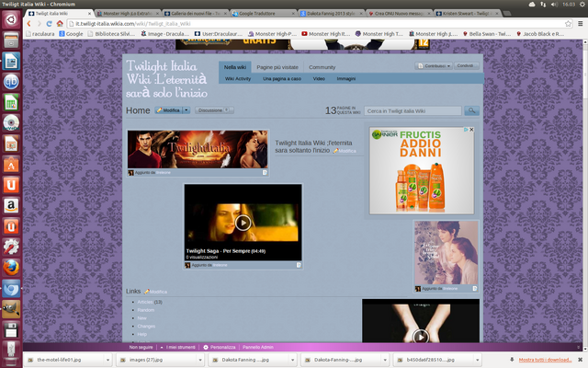
Task: Click Mostra tutti i download link
Action: pyautogui.click(x=545, y=360)
